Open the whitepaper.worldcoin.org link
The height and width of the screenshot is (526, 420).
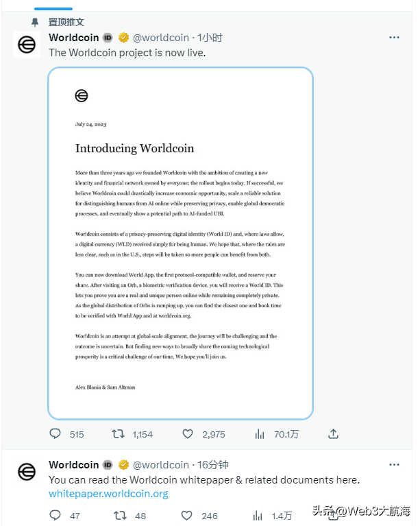[x=108, y=494]
